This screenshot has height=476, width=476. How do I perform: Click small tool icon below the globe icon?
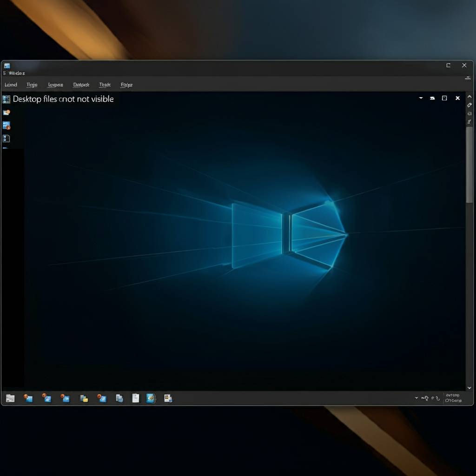469,122
